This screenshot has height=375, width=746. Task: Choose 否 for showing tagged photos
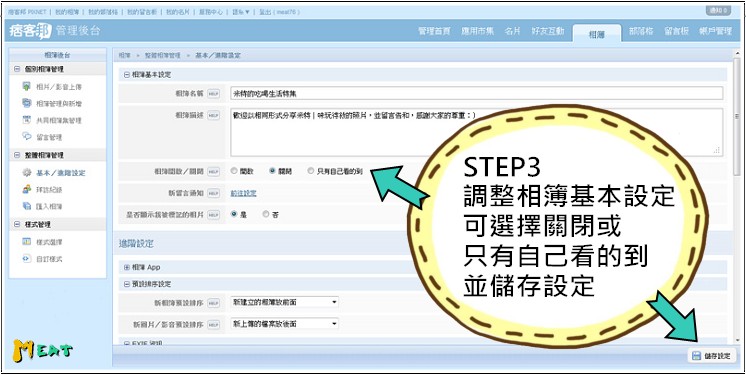[265, 215]
